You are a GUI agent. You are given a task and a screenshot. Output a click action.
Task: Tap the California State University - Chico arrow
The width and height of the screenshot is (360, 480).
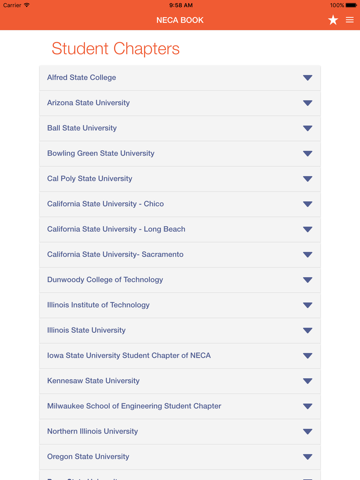pos(308,204)
